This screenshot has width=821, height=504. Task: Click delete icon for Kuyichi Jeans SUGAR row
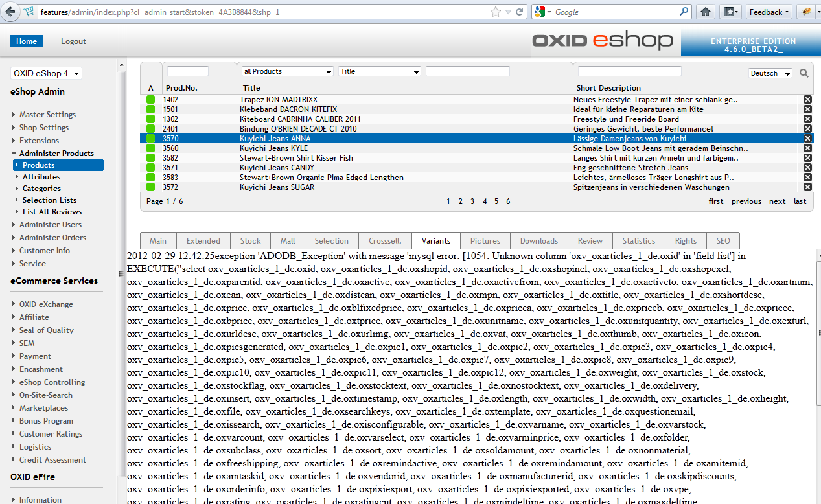[807, 187]
